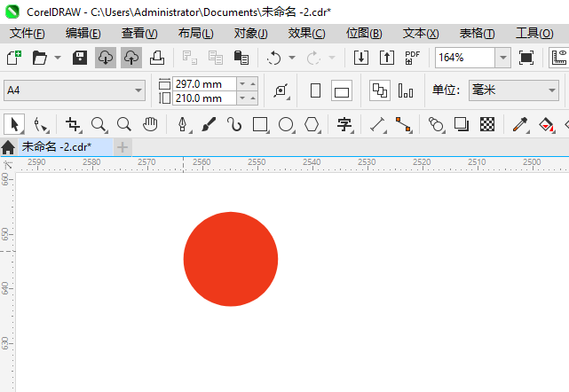
Task: Select the Color Eyedropper tool
Action: 520,125
